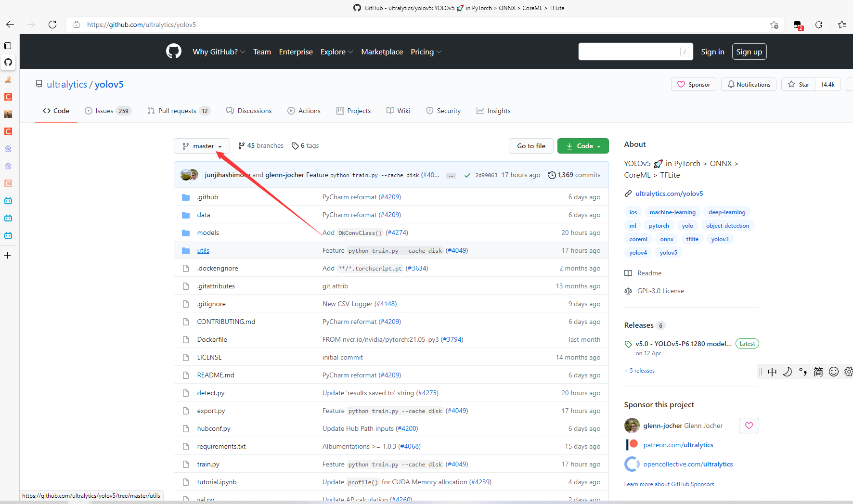
Task: Open the 1,369 commits history
Action: (574, 175)
